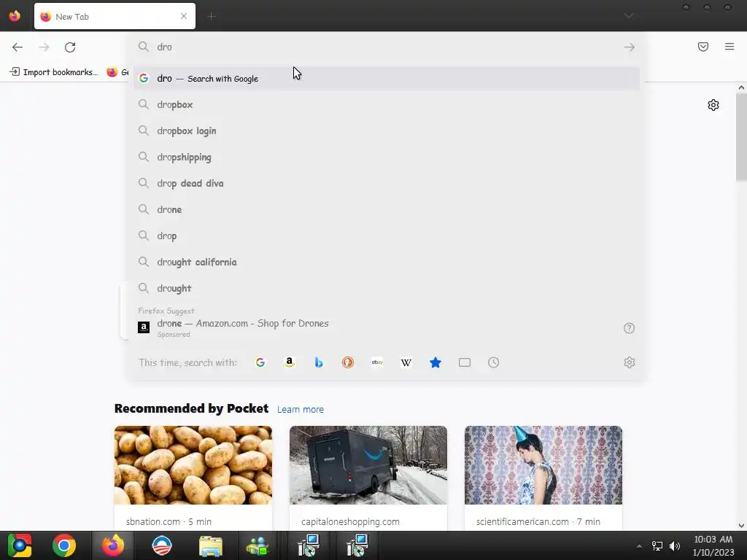Pick the 'drop dead diva' suggestion
This screenshot has height=560, width=747.
click(386, 183)
